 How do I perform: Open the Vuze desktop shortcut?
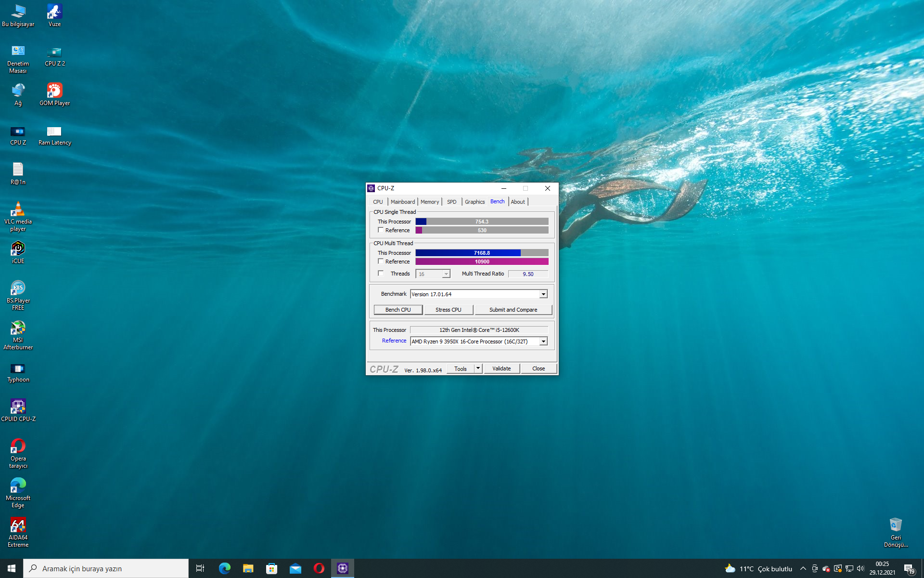point(54,15)
